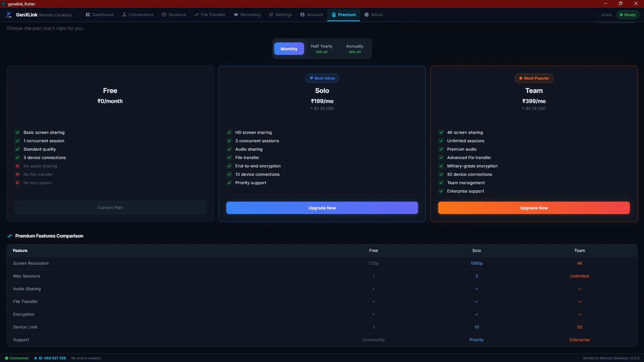Image resolution: width=644 pixels, height=362 pixels.
Task: Click check icon beside HD screen sharing
Action: pos(229,133)
